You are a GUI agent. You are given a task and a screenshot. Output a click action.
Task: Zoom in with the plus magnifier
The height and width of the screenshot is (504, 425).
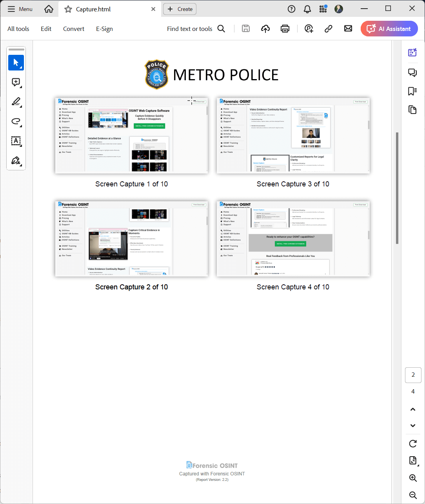[413, 478]
